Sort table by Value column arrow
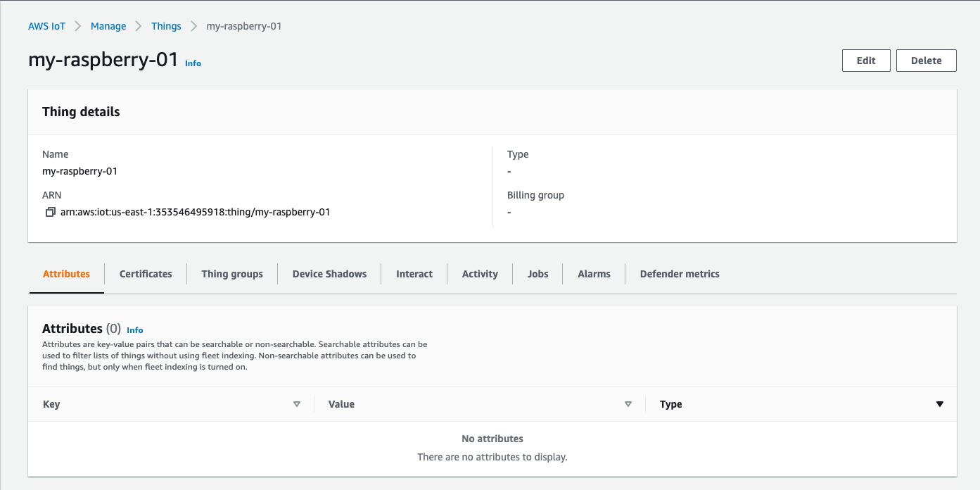This screenshot has width=980, height=490. pos(628,404)
